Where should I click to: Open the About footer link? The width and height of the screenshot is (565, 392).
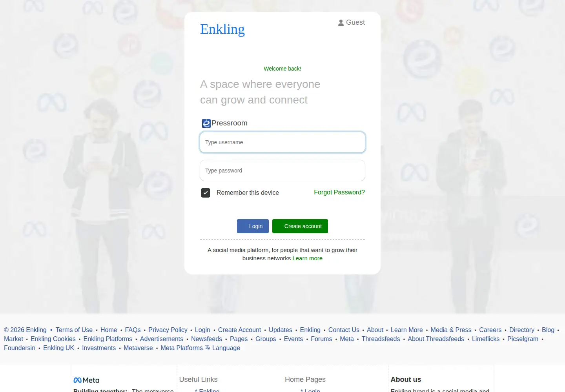click(375, 330)
